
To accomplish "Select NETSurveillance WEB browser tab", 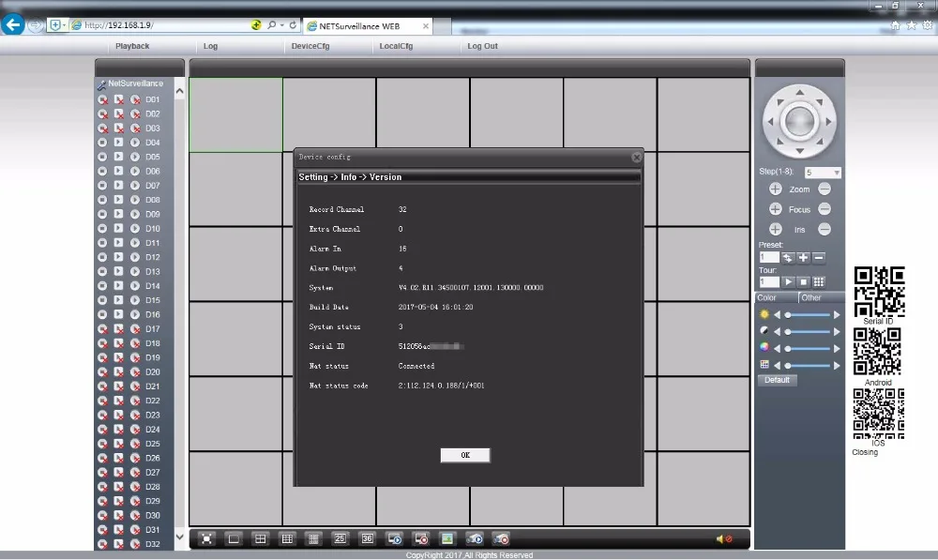I will coord(368,26).
